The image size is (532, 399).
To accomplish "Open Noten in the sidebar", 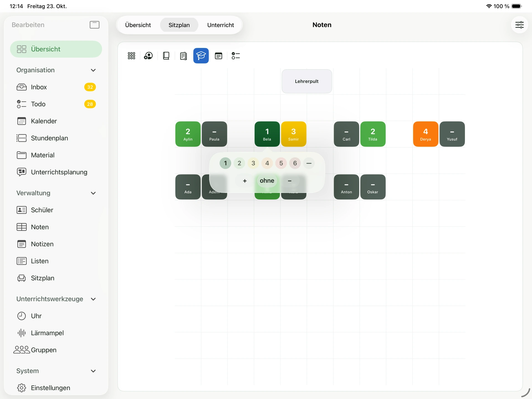I will (56, 227).
